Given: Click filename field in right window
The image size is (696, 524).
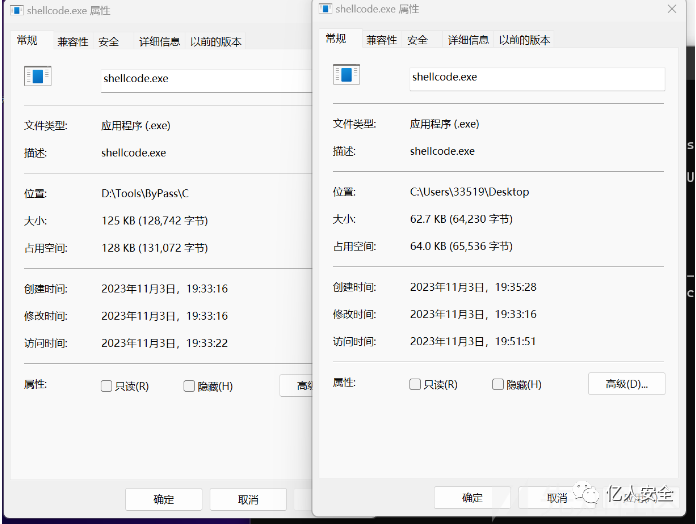Looking at the screenshot, I should (x=537, y=79).
